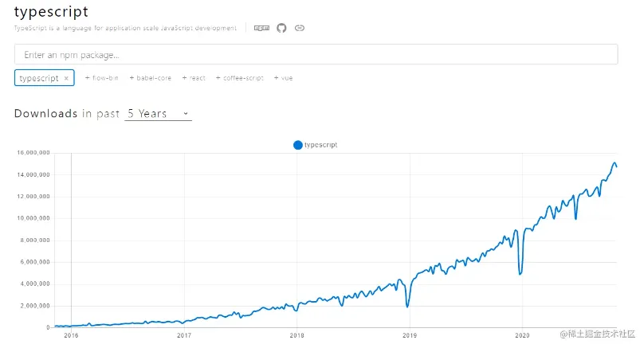Add vue suggestion to comparison
The image size is (644, 344).
(x=284, y=78)
